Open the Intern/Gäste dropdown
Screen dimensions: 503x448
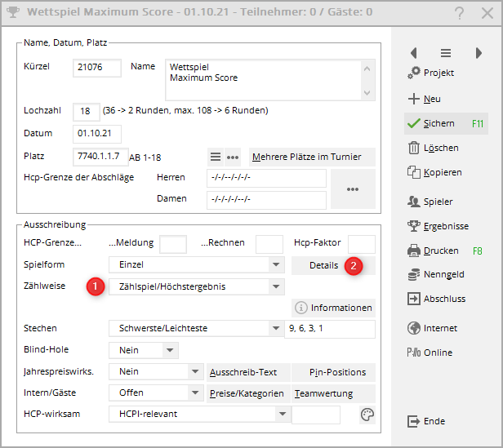tap(194, 393)
